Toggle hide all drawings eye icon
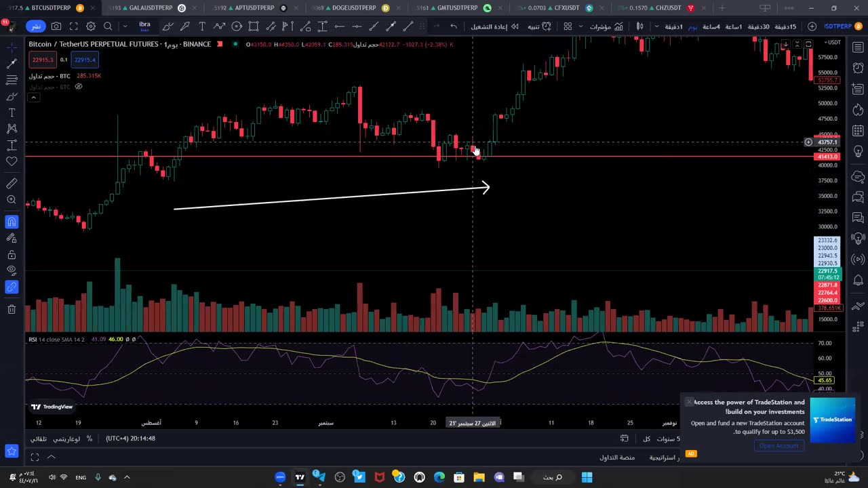This screenshot has width=868, height=488. (12, 271)
